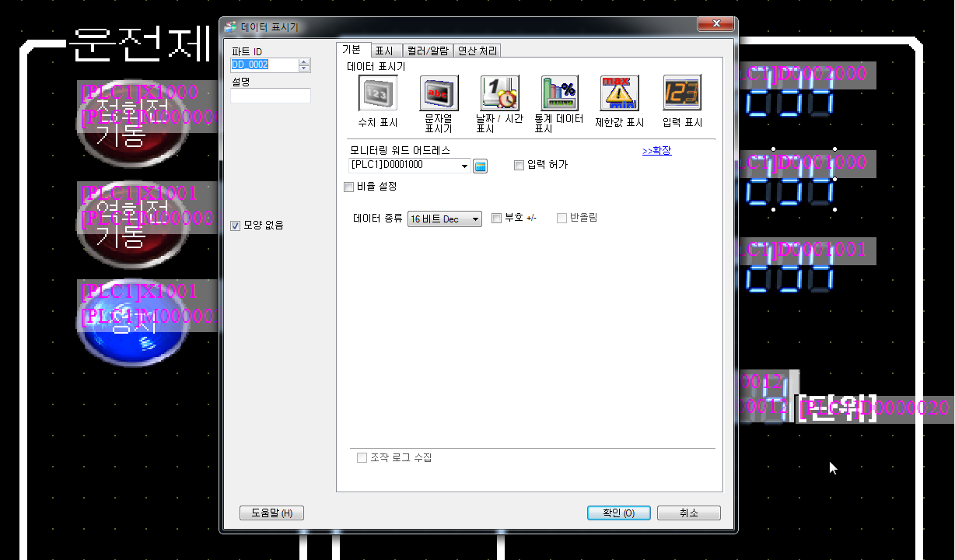Select the 제한값 표시 max/min icon
The height and width of the screenshot is (560, 955).
[620, 93]
